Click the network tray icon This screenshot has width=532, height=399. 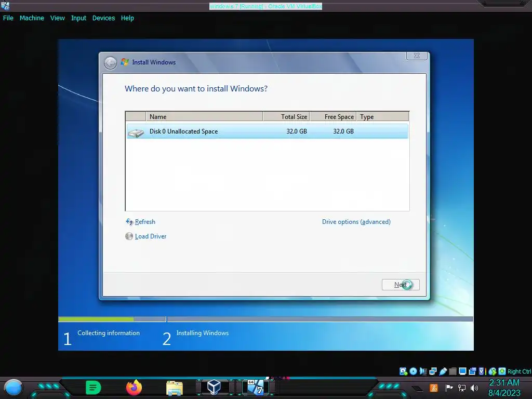(x=462, y=388)
